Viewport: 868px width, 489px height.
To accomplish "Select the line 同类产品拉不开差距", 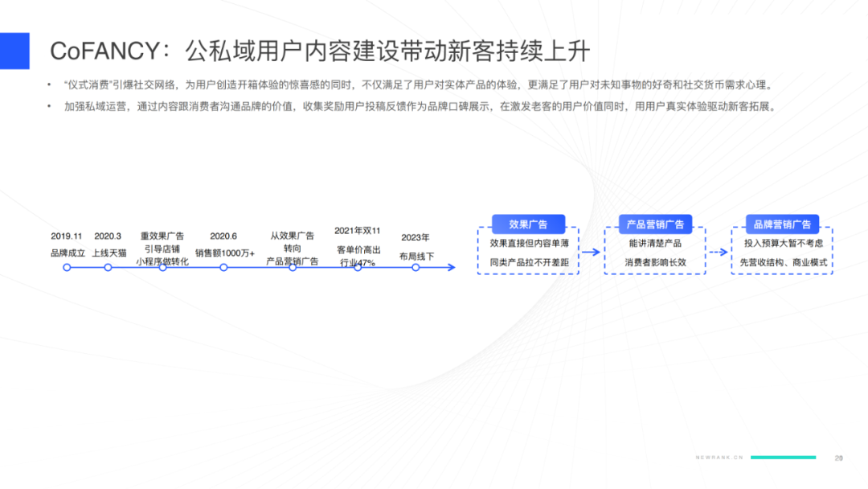I will click(529, 262).
